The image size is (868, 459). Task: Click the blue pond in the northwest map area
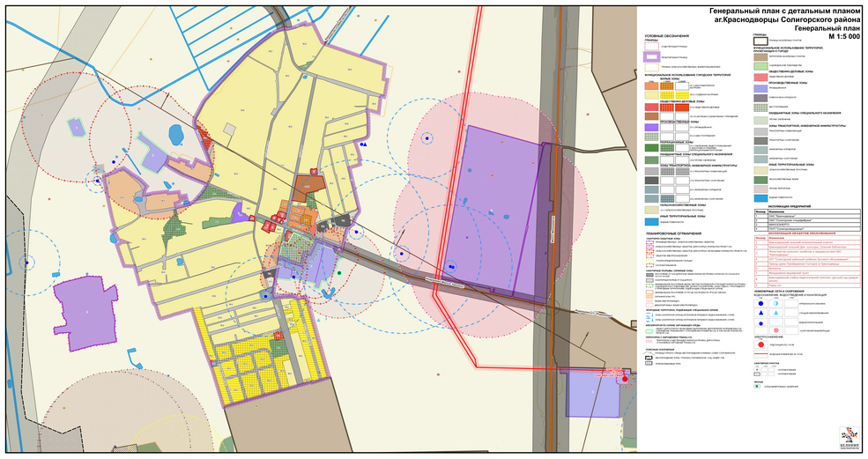pyautogui.click(x=175, y=135)
